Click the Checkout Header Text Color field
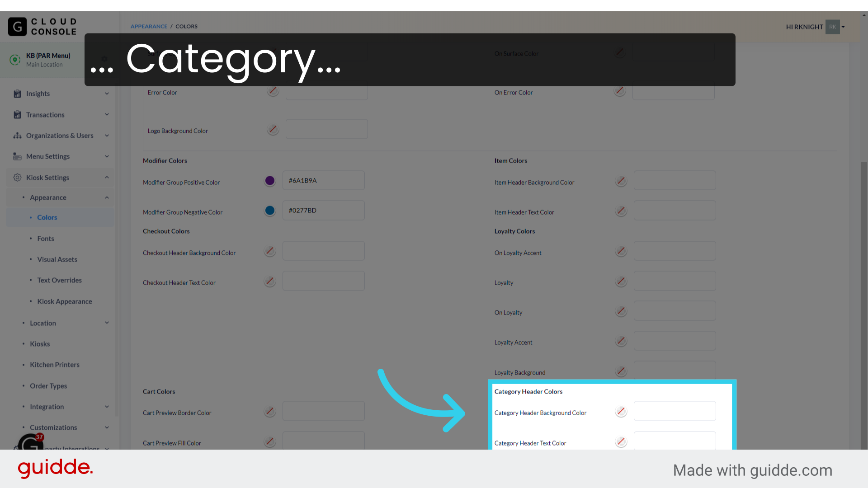Screen dimensions: 868x488 pos(324,281)
